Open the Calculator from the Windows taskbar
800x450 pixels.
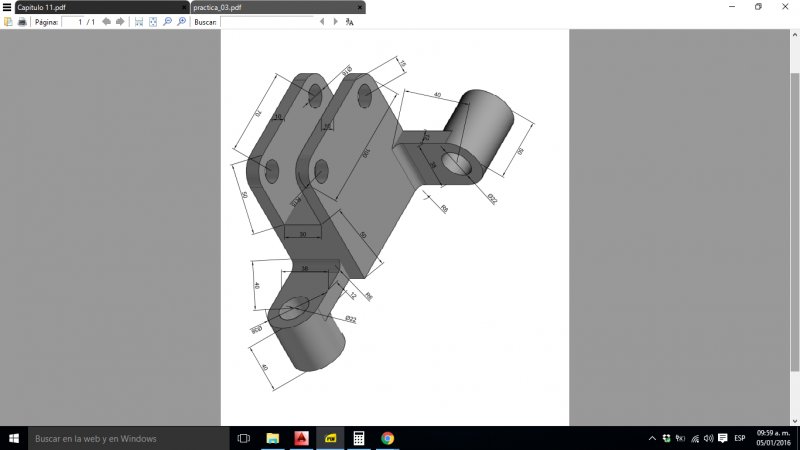point(358,438)
